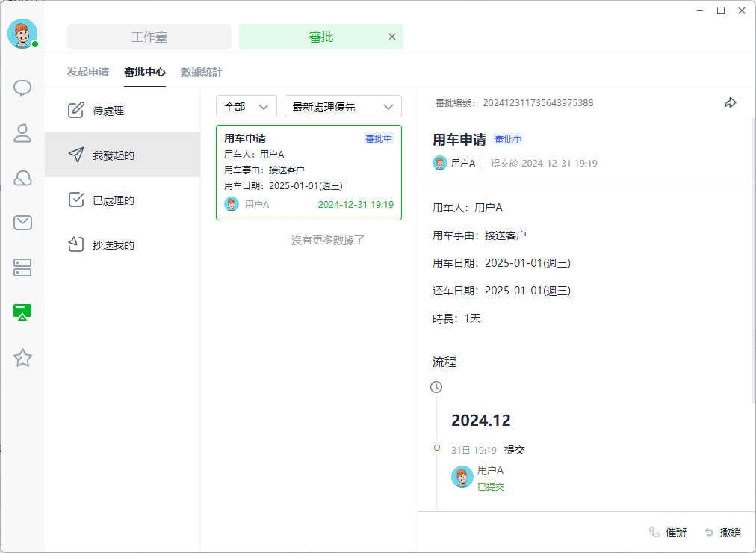Select 抄送我的 in the left list
Screen dimensions: 756x553
[x=123, y=245]
